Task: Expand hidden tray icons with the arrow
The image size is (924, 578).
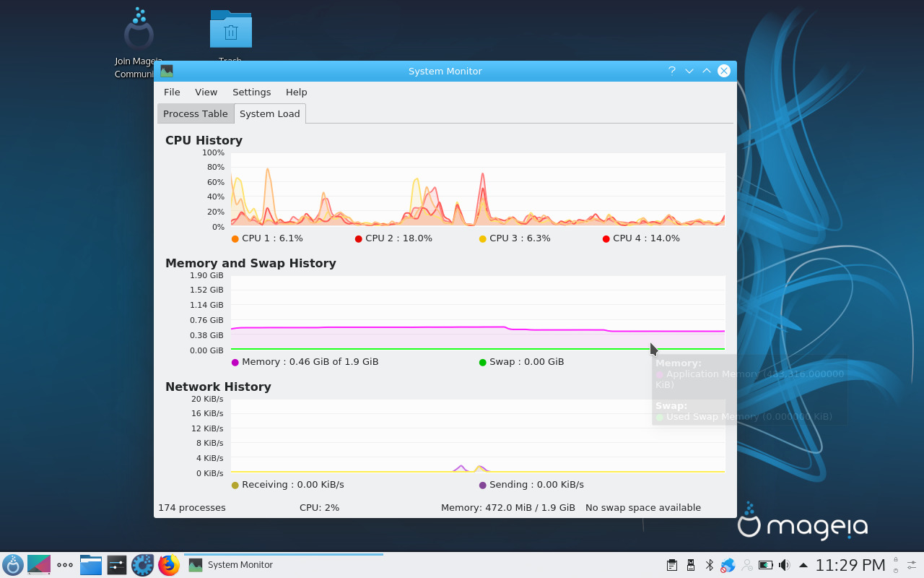Action: pos(803,564)
